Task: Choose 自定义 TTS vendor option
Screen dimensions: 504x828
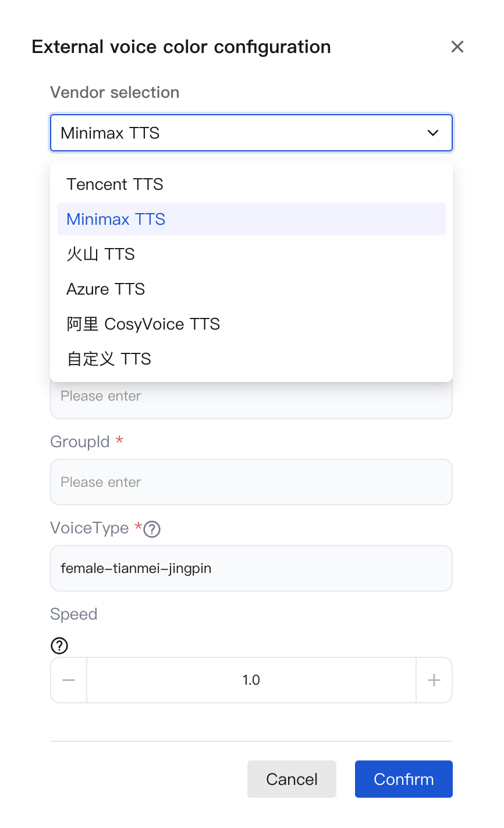Action: [109, 359]
